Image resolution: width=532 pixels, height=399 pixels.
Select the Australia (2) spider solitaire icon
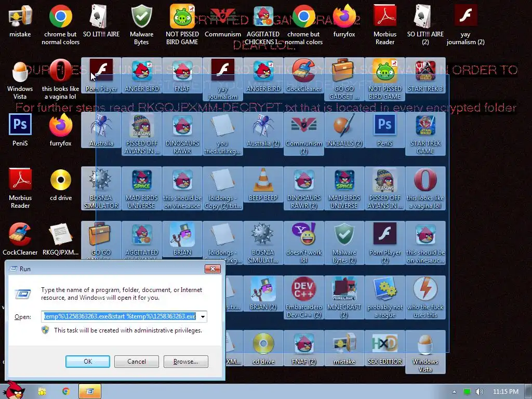263,130
